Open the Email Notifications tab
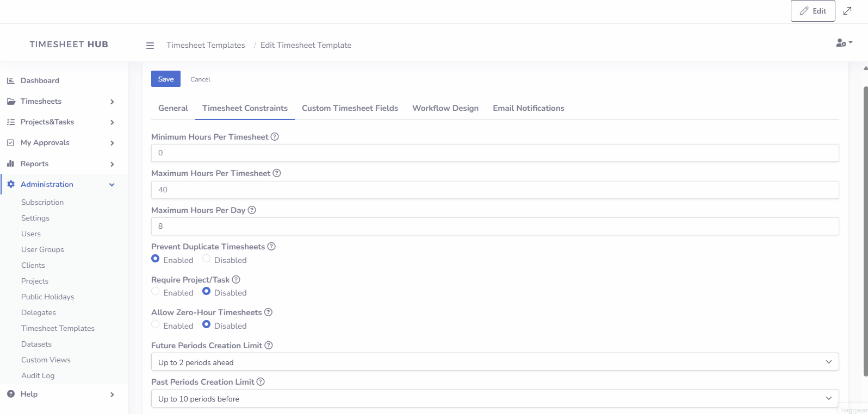The height and width of the screenshot is (414, 868). (x=528, y=108)
